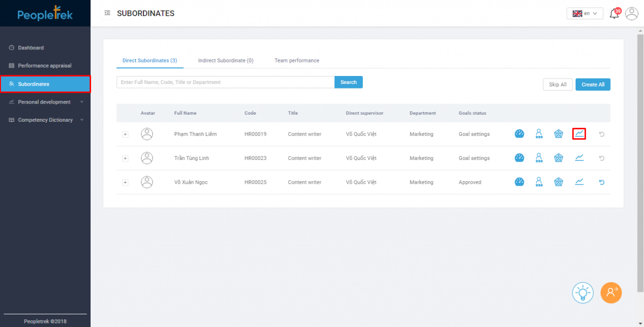Select Performance appraisal in the sidebar

[45, 65]
